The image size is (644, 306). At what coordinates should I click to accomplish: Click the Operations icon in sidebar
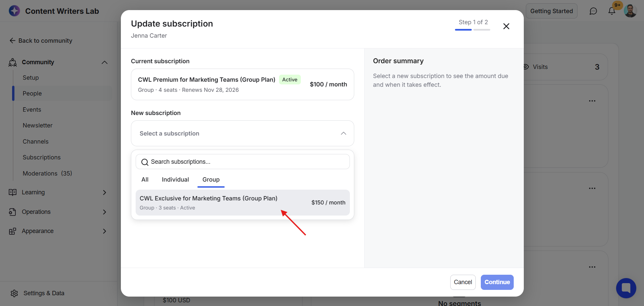click(x=13, y=212)
